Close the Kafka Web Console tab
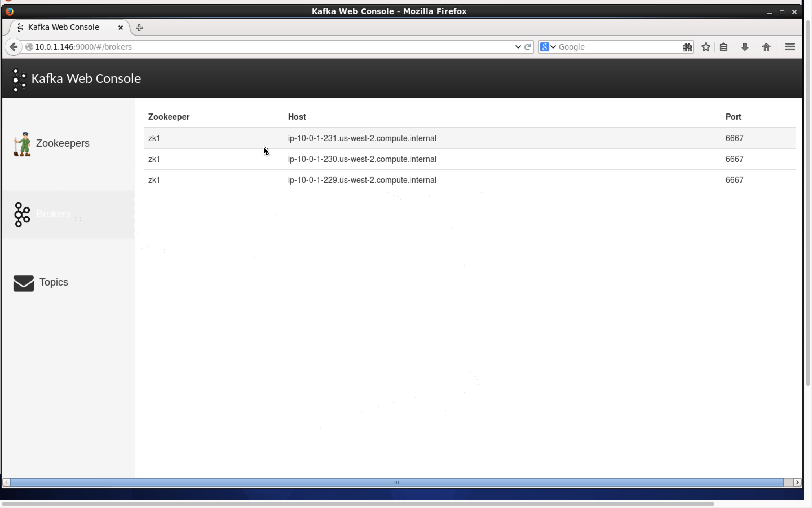The width and height of the screenshot is (812, 508). pos(120,28)
